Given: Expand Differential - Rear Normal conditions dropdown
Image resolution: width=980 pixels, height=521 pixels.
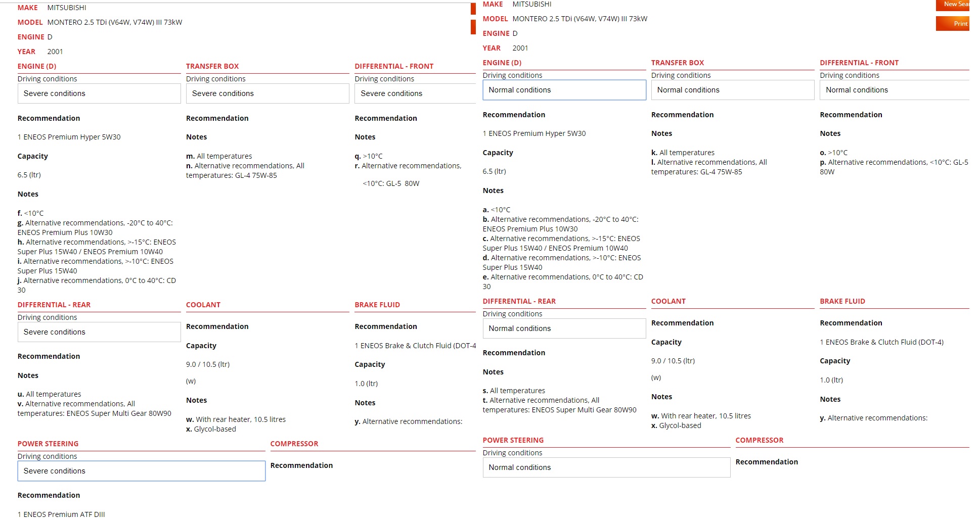Looking at the screenshot, I should pos(564,328).
